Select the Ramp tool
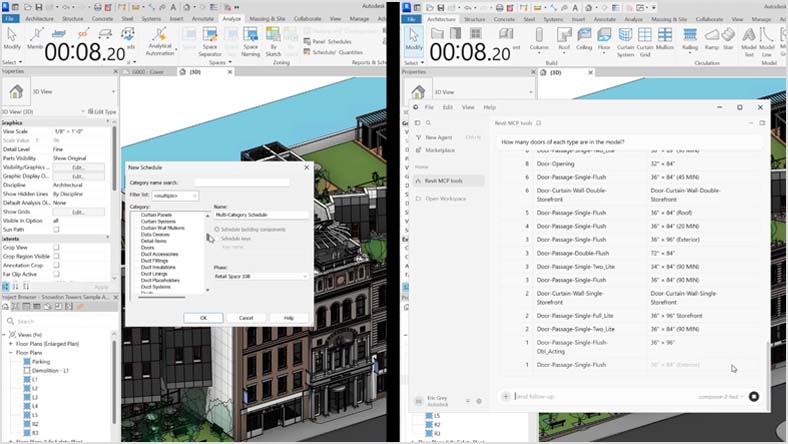 pyautogui.click(x=712, y=39)
